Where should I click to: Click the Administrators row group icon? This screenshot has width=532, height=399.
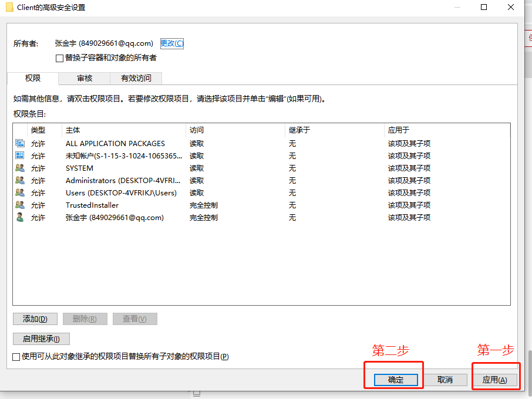coord(20,180)
